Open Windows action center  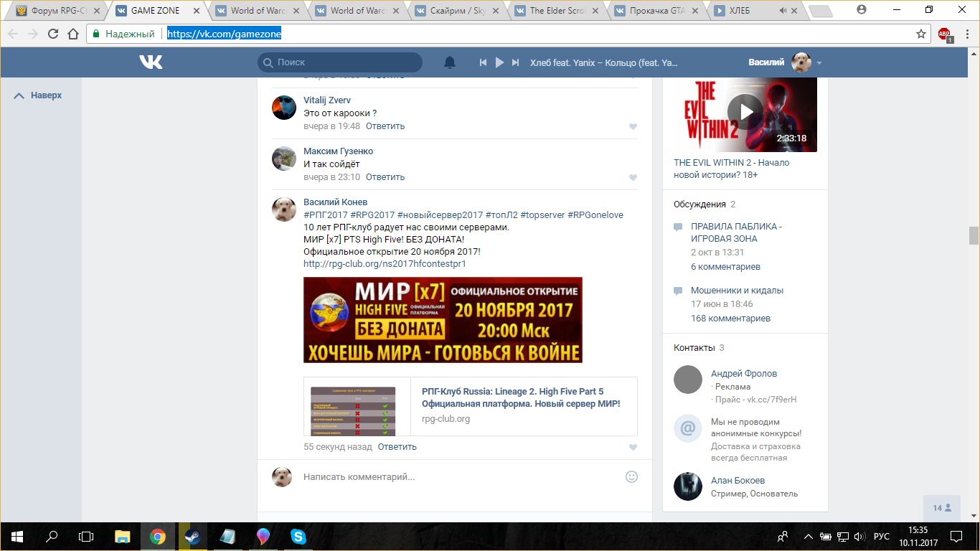[x=956, y=536]
